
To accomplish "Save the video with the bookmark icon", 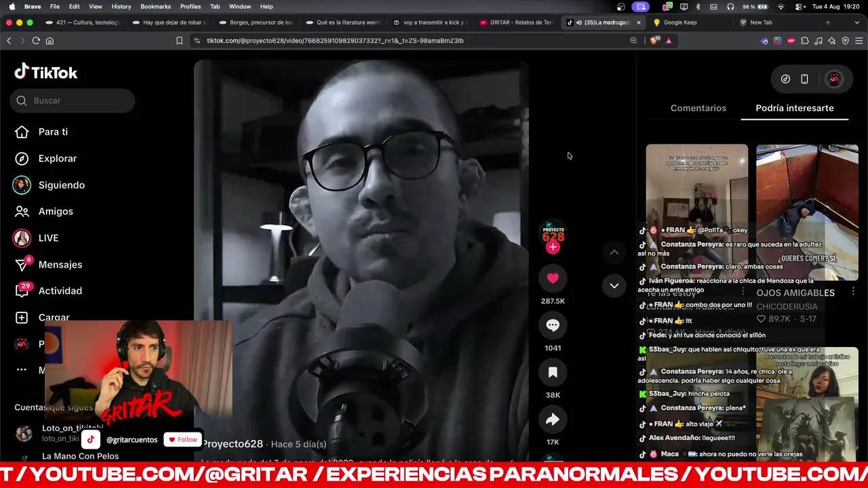I will click(x=553, y=372).
